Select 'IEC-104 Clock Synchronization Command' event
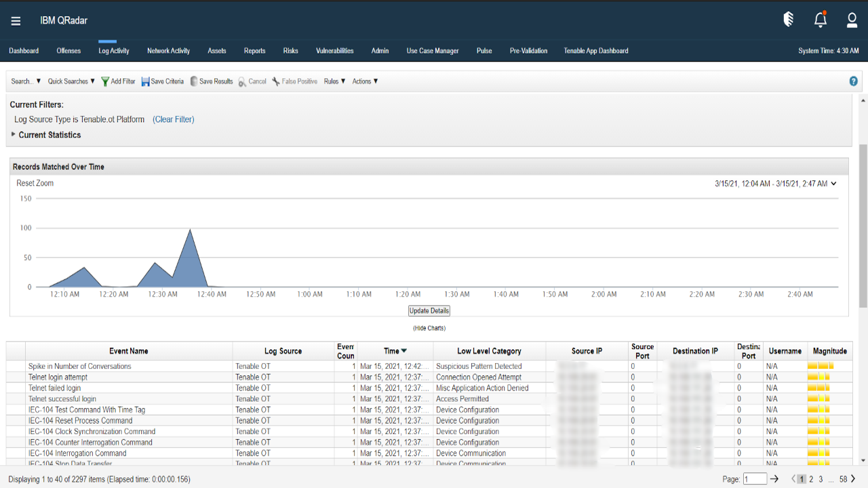Screen dimensions: 868x488 pos(92,431)
